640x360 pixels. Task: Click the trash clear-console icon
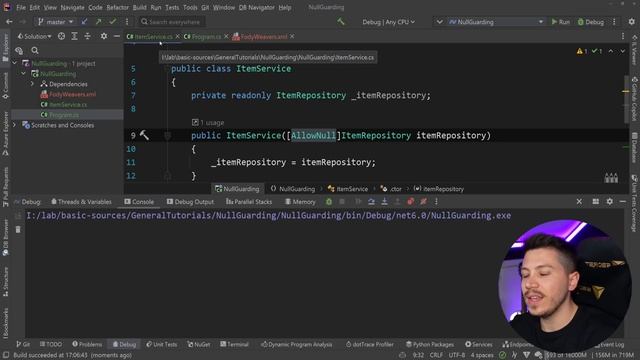click(x=18, y=230)
